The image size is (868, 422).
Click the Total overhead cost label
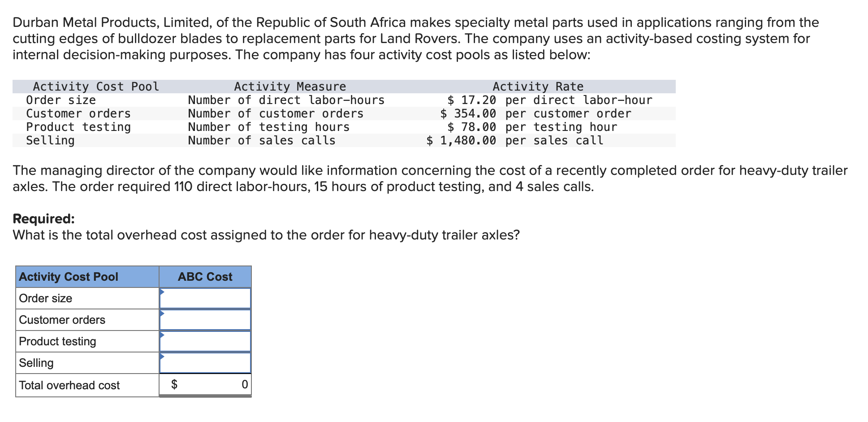(x=69, y=385)
